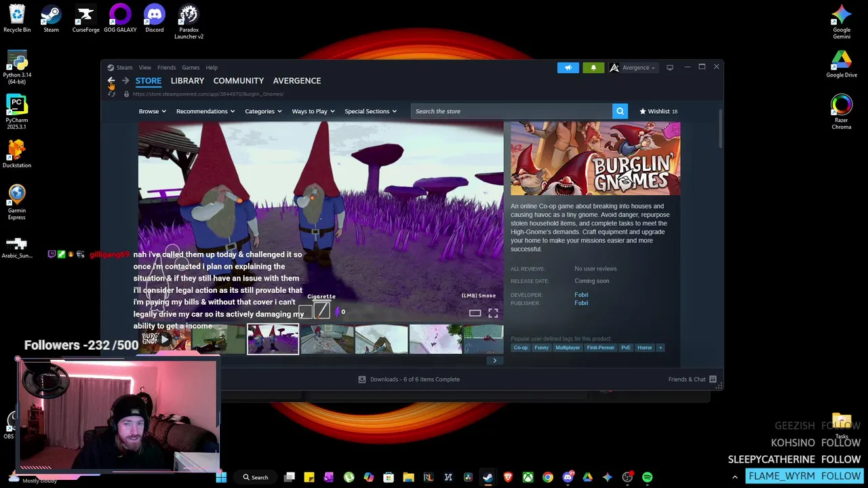
Task: Open the Avergence account dropdown
Action: point(633,68)
